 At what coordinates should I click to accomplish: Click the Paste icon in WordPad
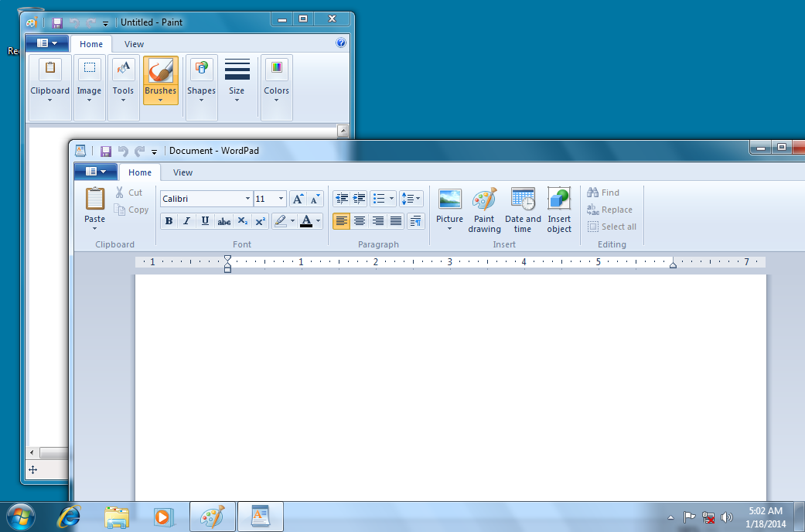[x=94, y=199]
